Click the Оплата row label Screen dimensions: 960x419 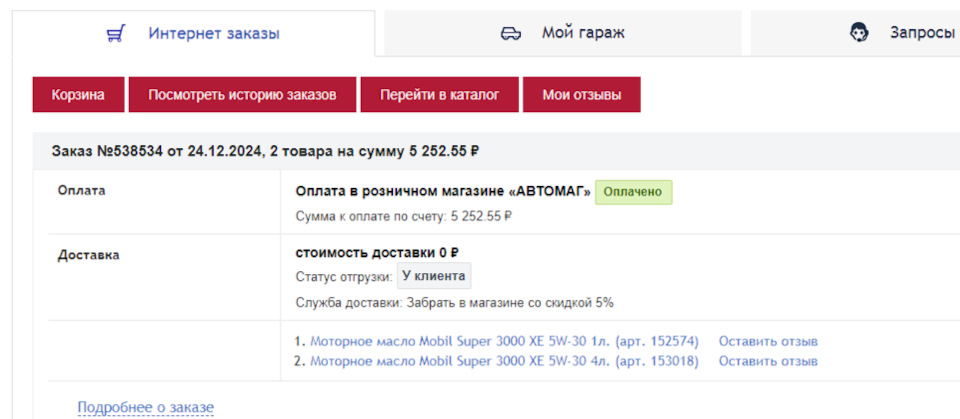pyautogui.click(x=81, y=190)
